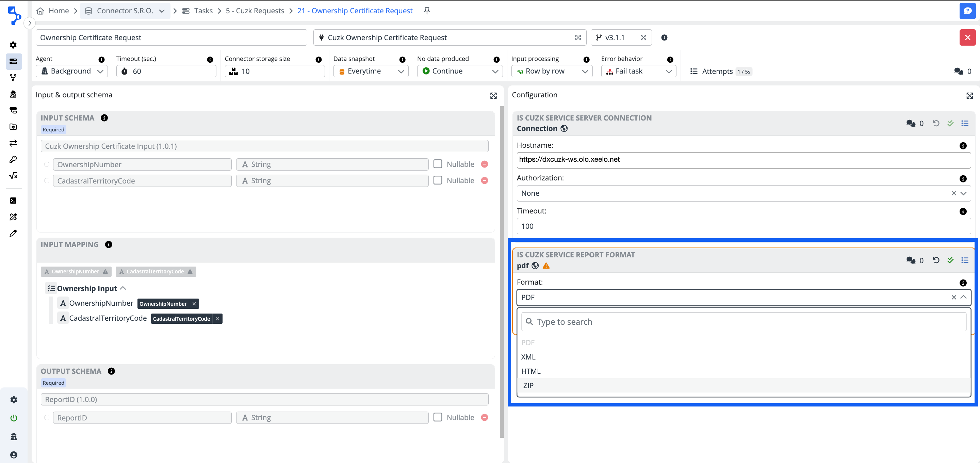Choose XML from the format list

point(528,357)
